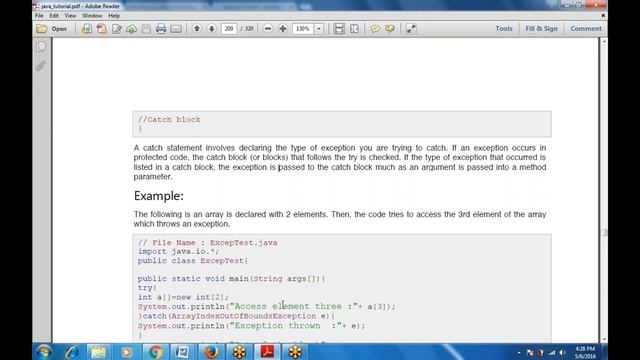Open the Window menu
The width and height of the screenshot is (640, 360).
92,16
